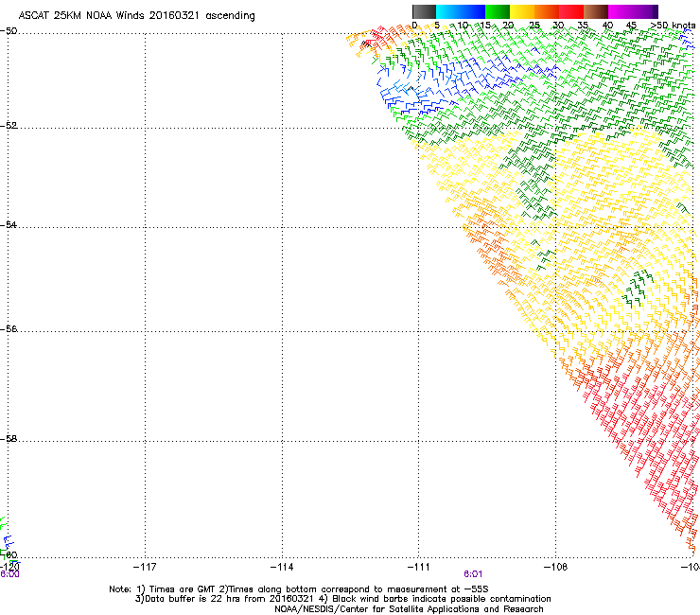This screenshot has width=700, height=615.
Task: Click the purple 6:01 pass time label
Action: [x=473, y=574]
